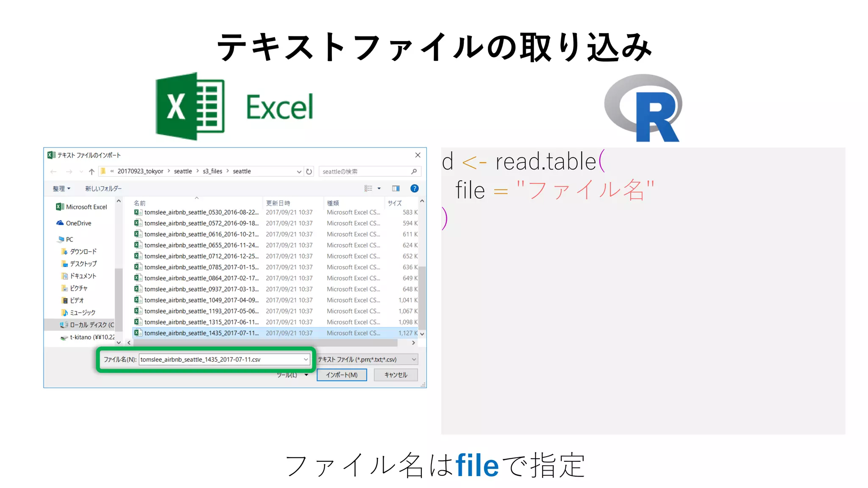The width and height of the screenshot is (868, 488).
Task: Select file tomslee_airbnb_seattle_0530_2016-08-22
Action: (x=275, y=212)
